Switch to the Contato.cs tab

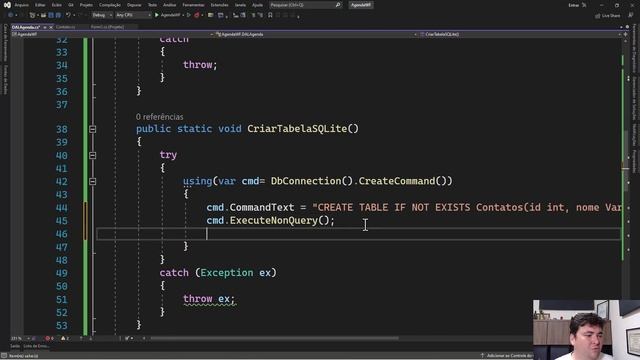tap(65, 27)
